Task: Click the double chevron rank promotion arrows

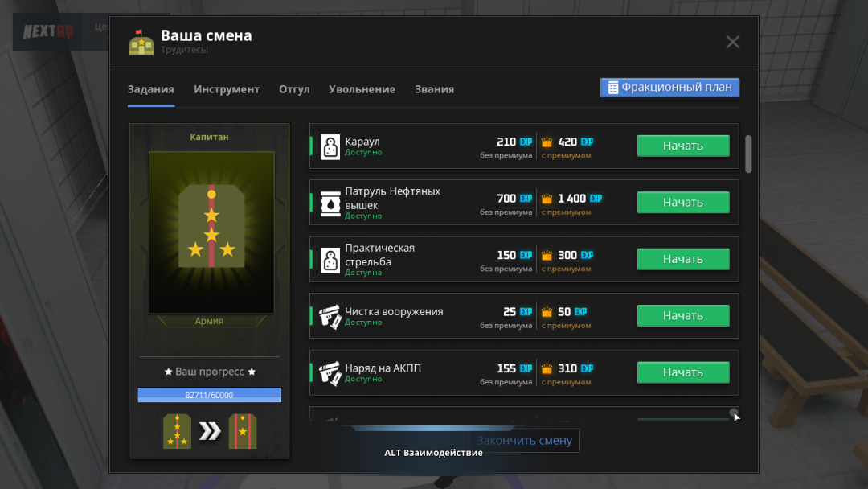Action: coord(210,431)
